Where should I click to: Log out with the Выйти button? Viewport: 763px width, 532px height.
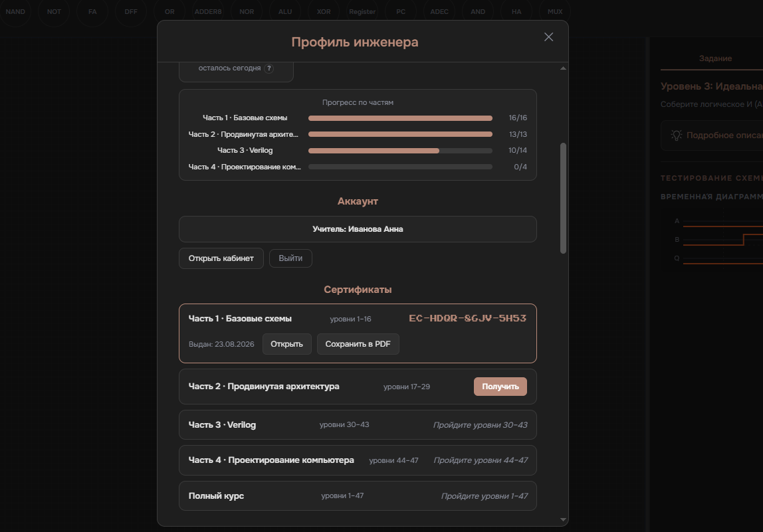tap(290, 258)
